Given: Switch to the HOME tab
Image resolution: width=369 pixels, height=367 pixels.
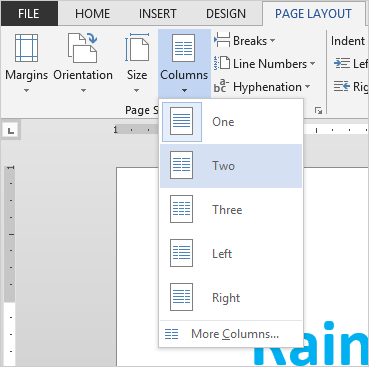Looking at the screenshot, I should pos(92,14).
